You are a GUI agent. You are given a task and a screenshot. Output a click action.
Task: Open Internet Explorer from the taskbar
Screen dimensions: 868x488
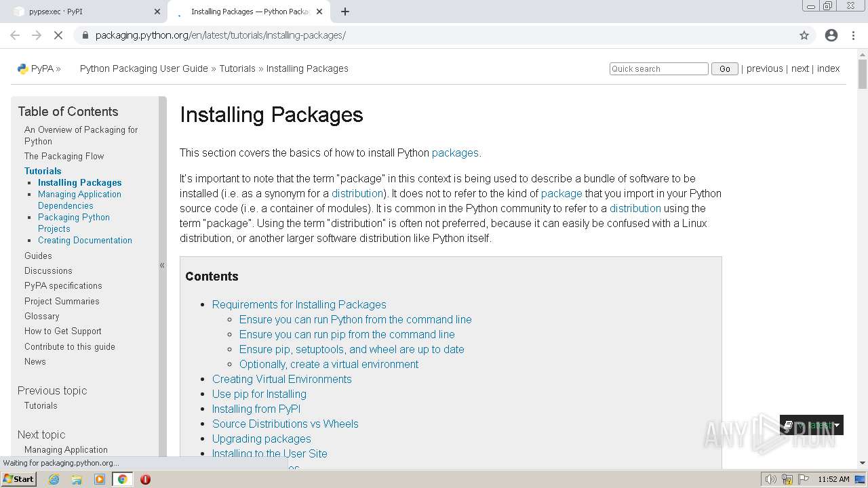pyautogui.click(x=54, y=479)
